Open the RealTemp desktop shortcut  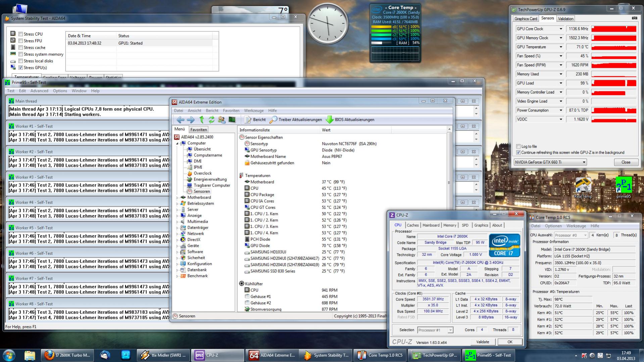point(583,188)
